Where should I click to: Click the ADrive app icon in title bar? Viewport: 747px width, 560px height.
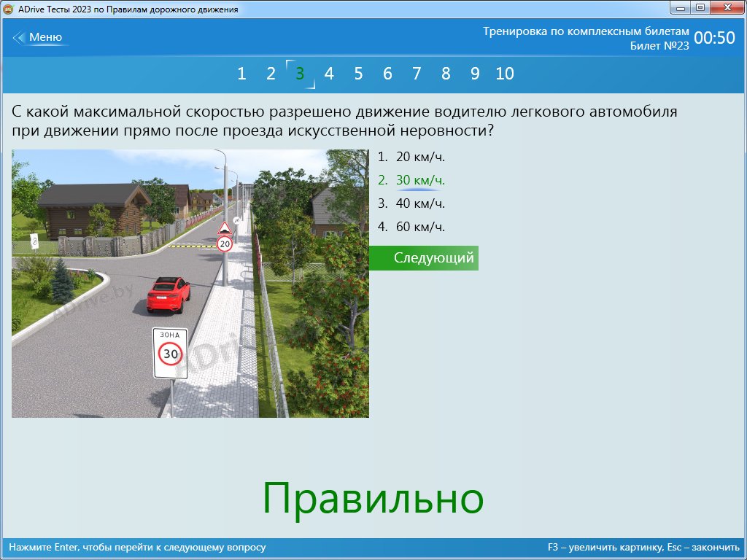tap(9, 9)
